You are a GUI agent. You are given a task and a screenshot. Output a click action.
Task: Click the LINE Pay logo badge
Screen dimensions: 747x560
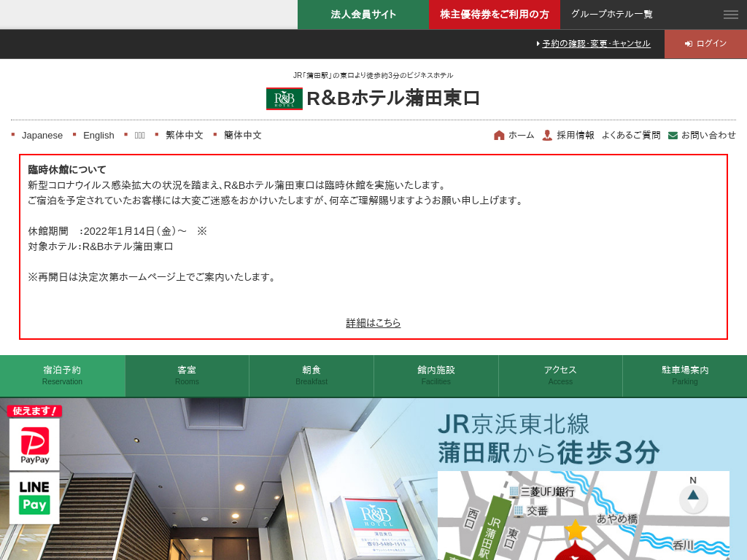[34, 498]
